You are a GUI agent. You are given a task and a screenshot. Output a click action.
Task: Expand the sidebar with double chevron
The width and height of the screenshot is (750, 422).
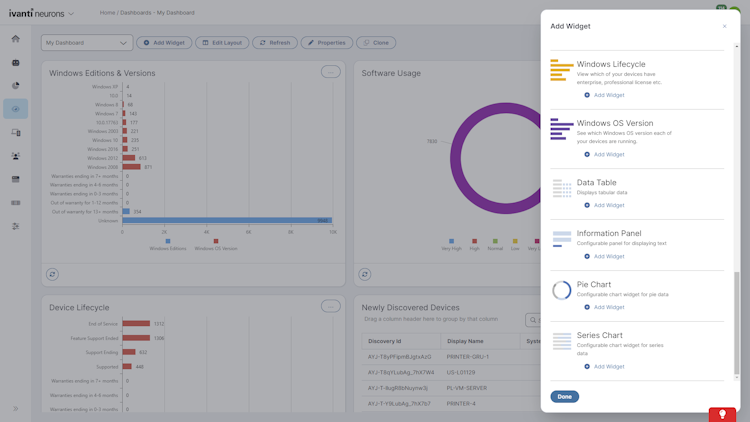[16, 409]
